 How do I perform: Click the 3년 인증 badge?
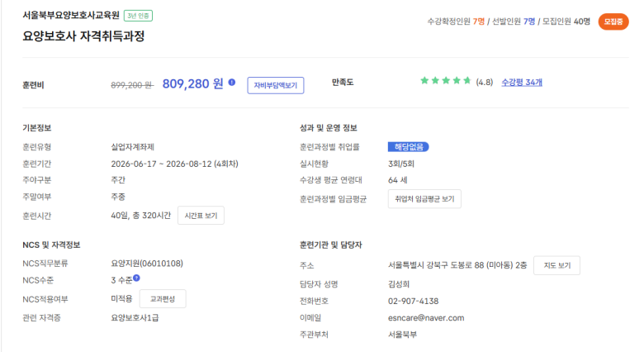(x=138, y=16)
